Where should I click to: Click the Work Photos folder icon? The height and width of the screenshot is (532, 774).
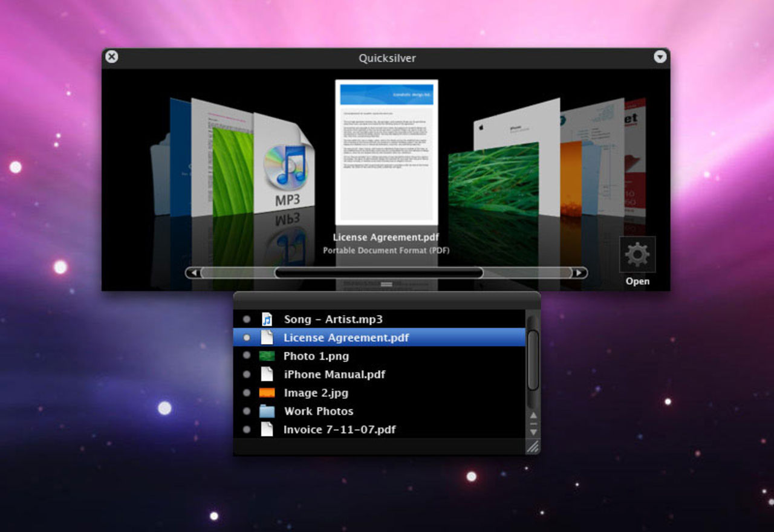click(267, 412)
